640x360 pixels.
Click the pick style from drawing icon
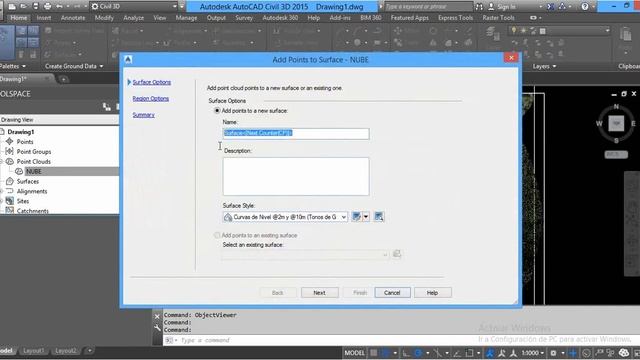(x=379, y=217)
